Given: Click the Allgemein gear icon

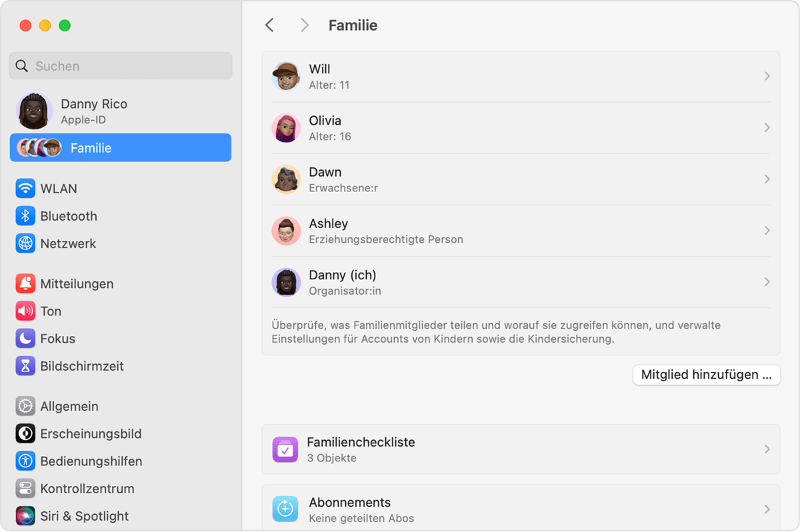Looking at the screenshot, I should pos(25,406).
